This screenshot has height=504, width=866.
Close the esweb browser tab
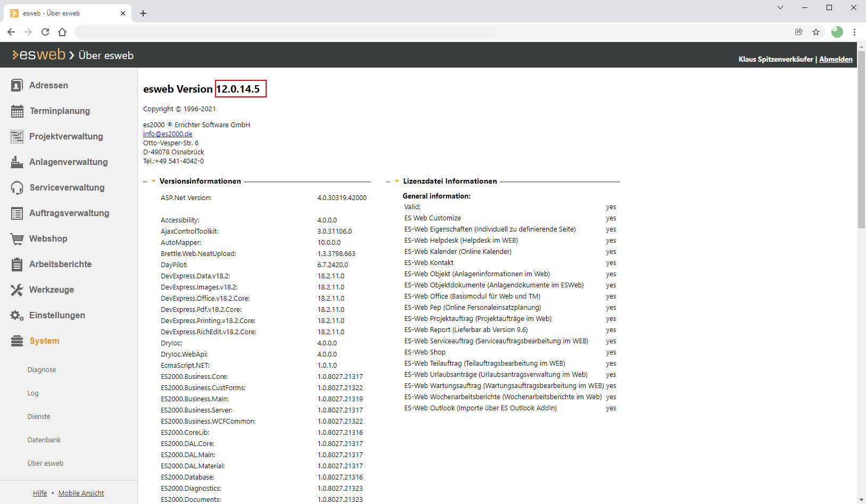(123, 13)
